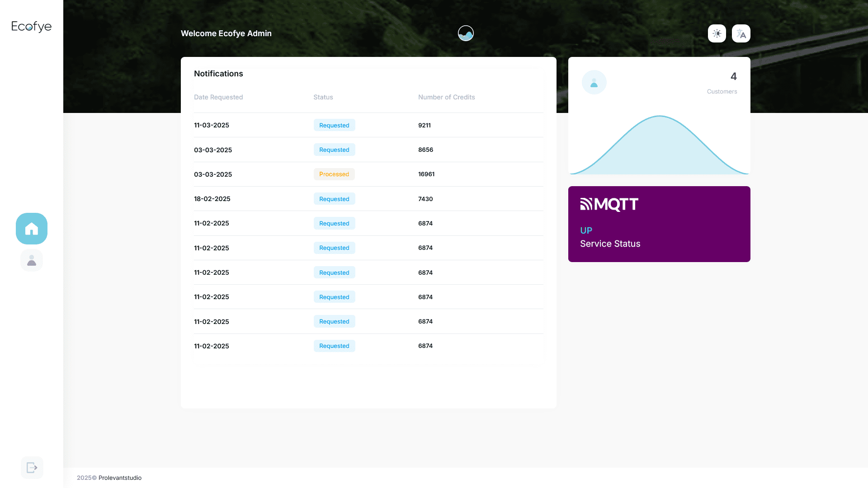Click Requested badge for 11-03-2025 row

334,125
